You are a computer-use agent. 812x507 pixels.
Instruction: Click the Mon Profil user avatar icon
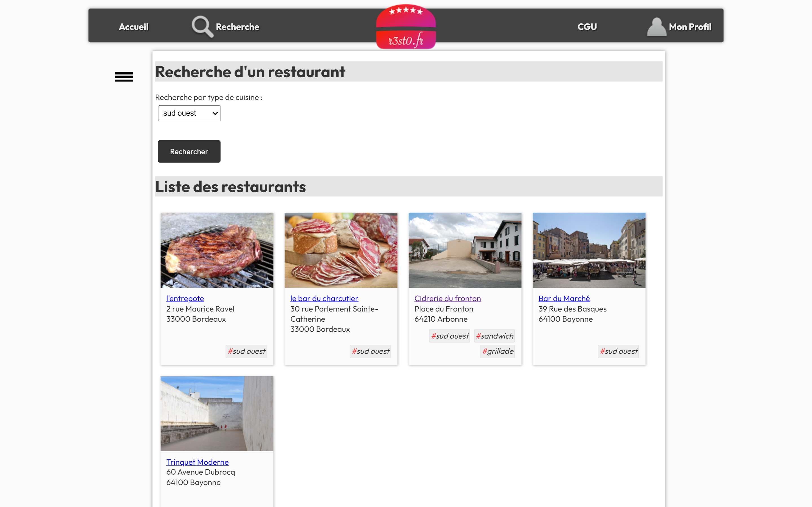tap(656, 26)
